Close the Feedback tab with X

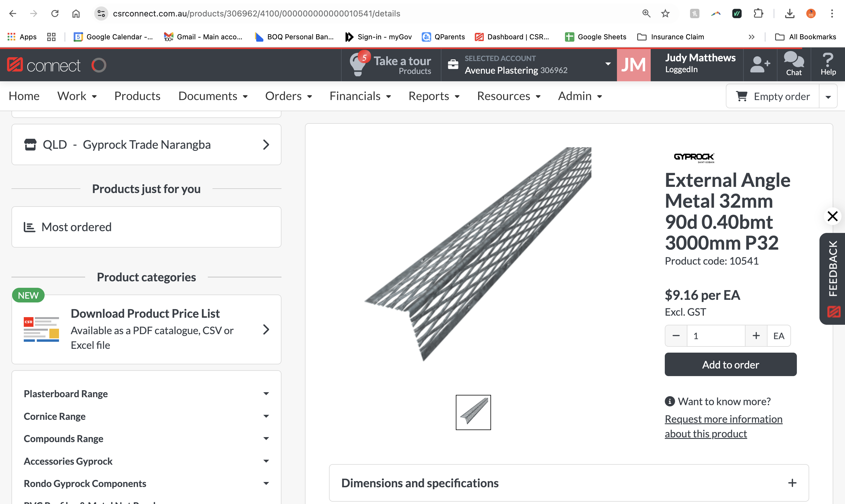coord(832,216)
